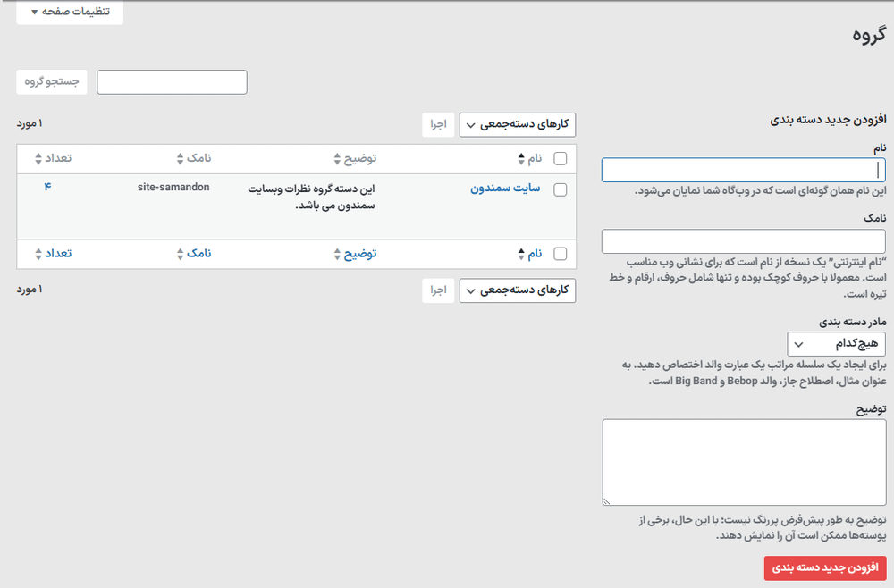Click the top اجرا apply button
The height and width of the screenshot is (588, 894).
[439, 125]
